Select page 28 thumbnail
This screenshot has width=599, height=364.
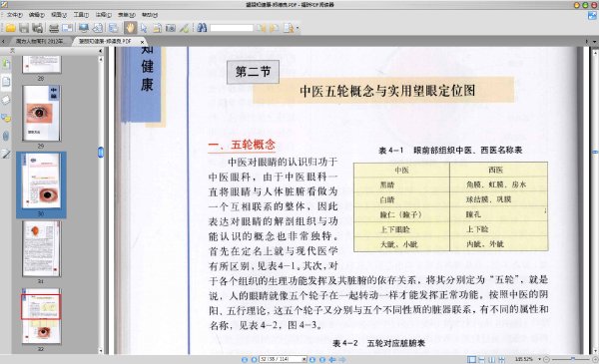tap(41, 64)
